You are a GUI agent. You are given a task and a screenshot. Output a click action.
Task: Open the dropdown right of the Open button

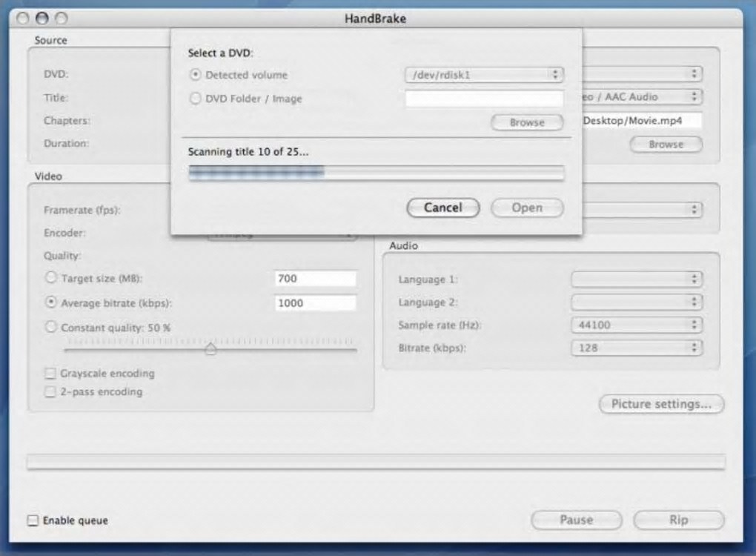click(x=642, y=209)
